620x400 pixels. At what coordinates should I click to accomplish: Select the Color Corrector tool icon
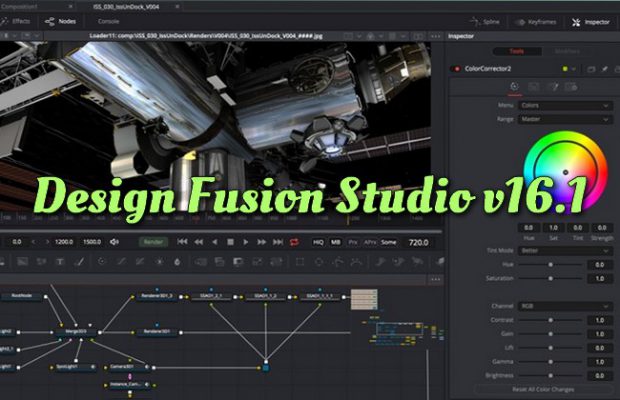click(x=102, y=261)
